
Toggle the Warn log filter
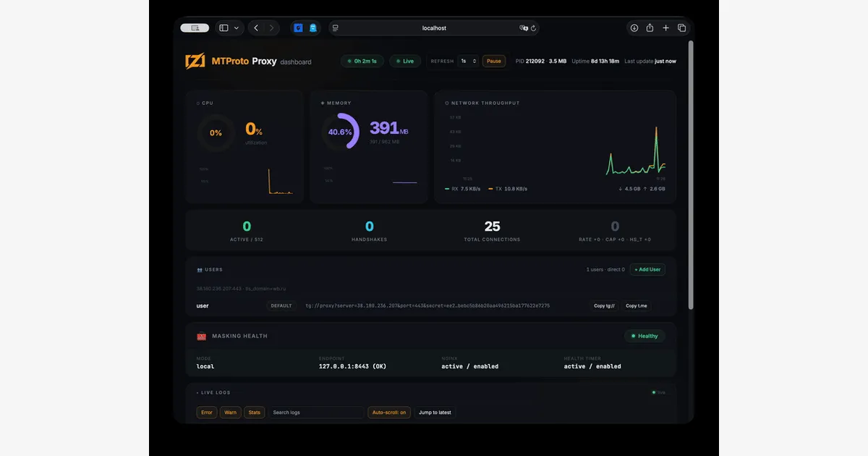[230, 413]
